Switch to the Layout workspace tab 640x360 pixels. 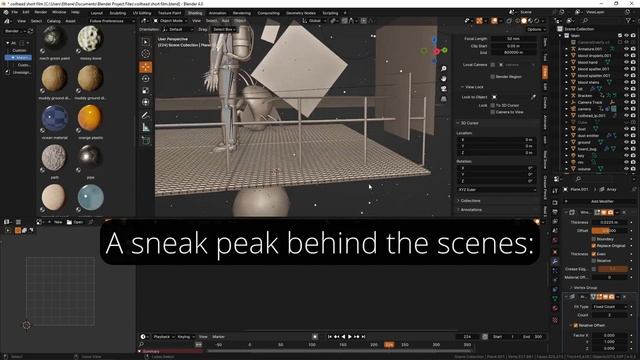97,13
